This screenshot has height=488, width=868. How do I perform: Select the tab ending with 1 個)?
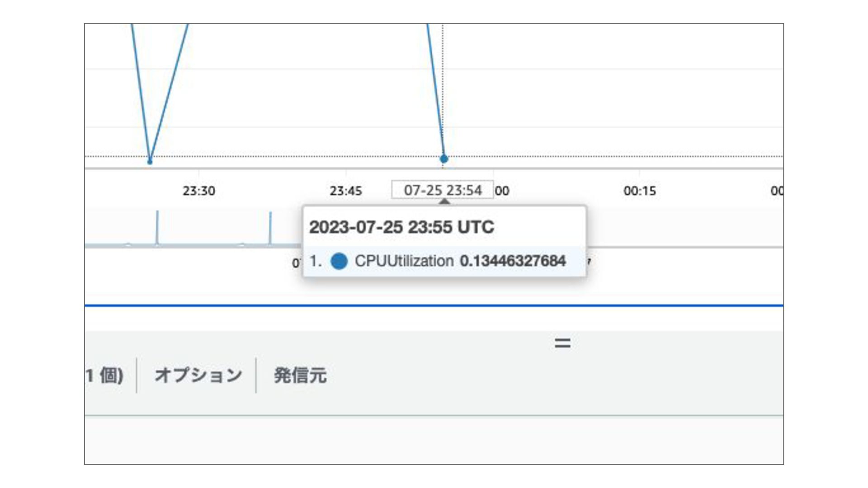pos(104,375)
